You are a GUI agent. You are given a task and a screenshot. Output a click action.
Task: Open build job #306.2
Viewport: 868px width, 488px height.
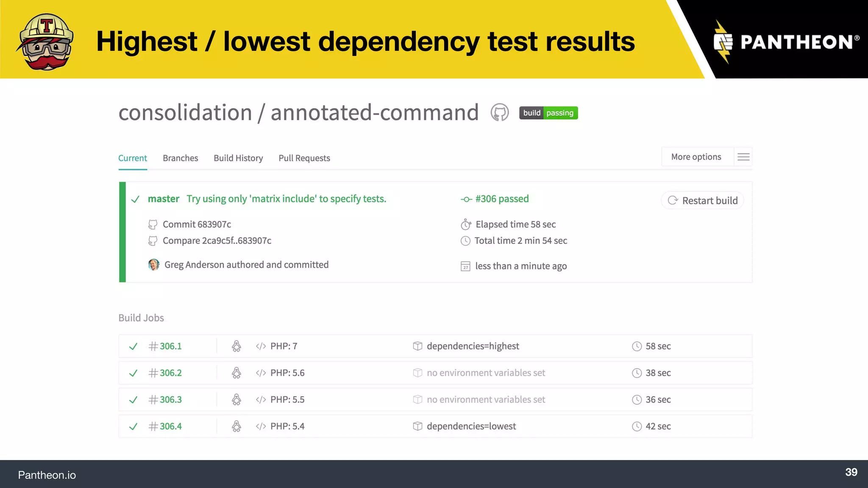coord(171,373)
